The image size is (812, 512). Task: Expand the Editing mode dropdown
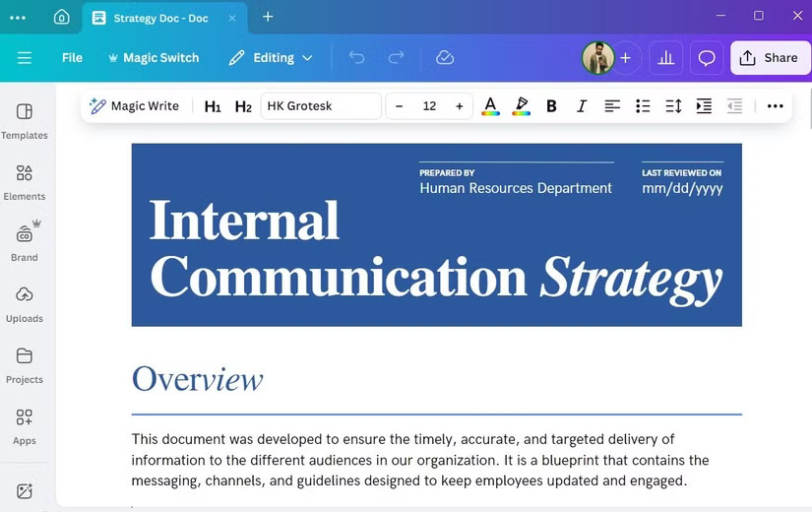[271, 58]
